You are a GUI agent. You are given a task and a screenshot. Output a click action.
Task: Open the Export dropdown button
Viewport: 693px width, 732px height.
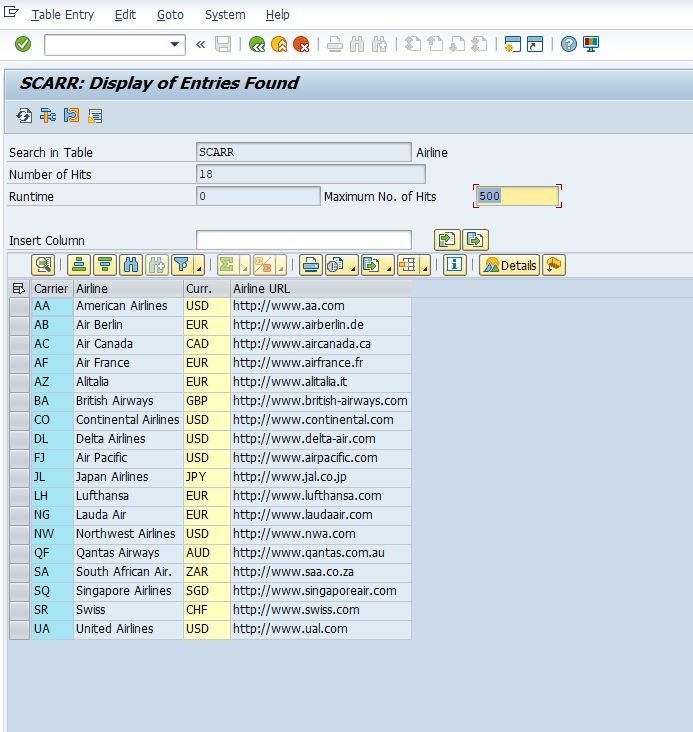point(378,265)
